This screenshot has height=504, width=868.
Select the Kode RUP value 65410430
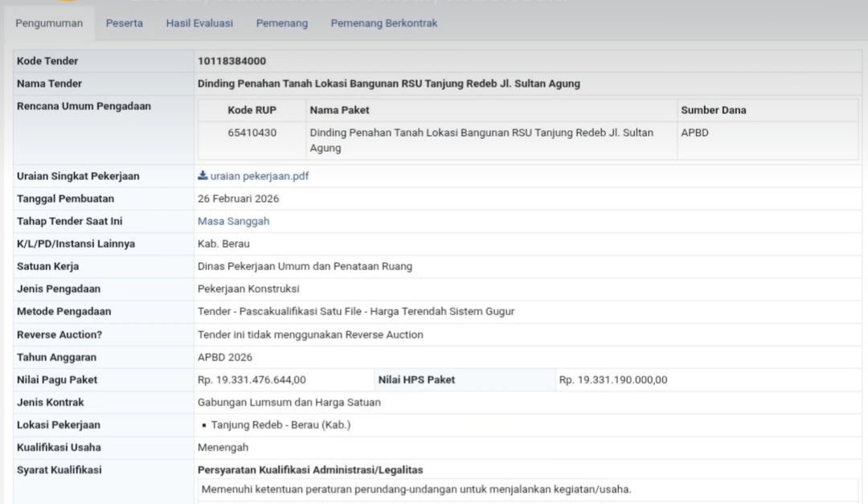point(252,133)
